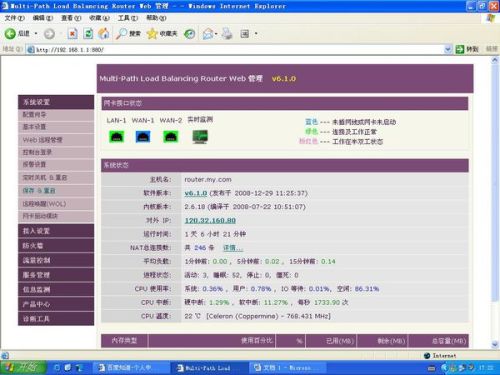Viewport: 500px width, 375px height.
Task: Click the LAN-1 interface status icon
Action: pos(116,137)
